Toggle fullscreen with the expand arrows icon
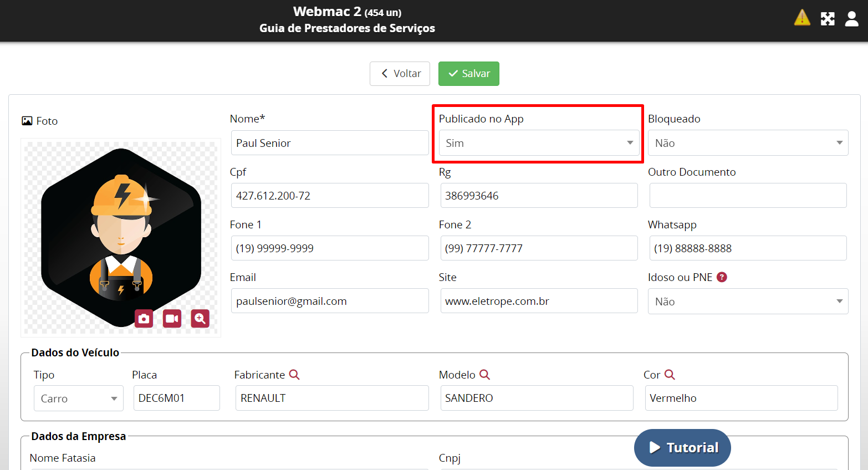This screenshot has width=868, height=470. (x=828, y=19)
